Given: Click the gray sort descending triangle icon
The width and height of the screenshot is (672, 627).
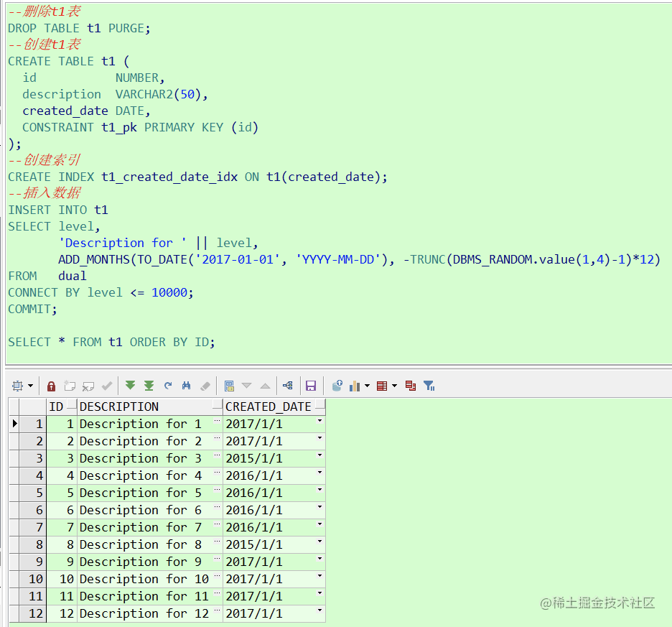Looking at the screenshot, I should pos(246,386).
